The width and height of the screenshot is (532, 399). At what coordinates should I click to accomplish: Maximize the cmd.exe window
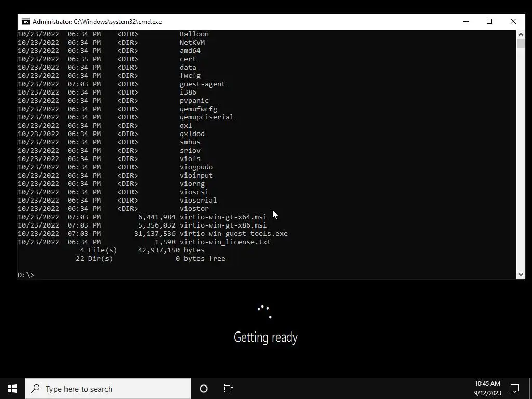click(x=489, y=21)
